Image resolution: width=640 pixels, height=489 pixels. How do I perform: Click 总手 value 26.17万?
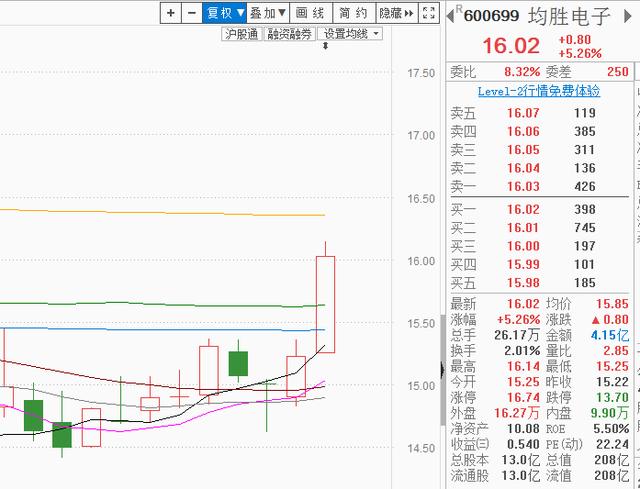tap(517, 335)
